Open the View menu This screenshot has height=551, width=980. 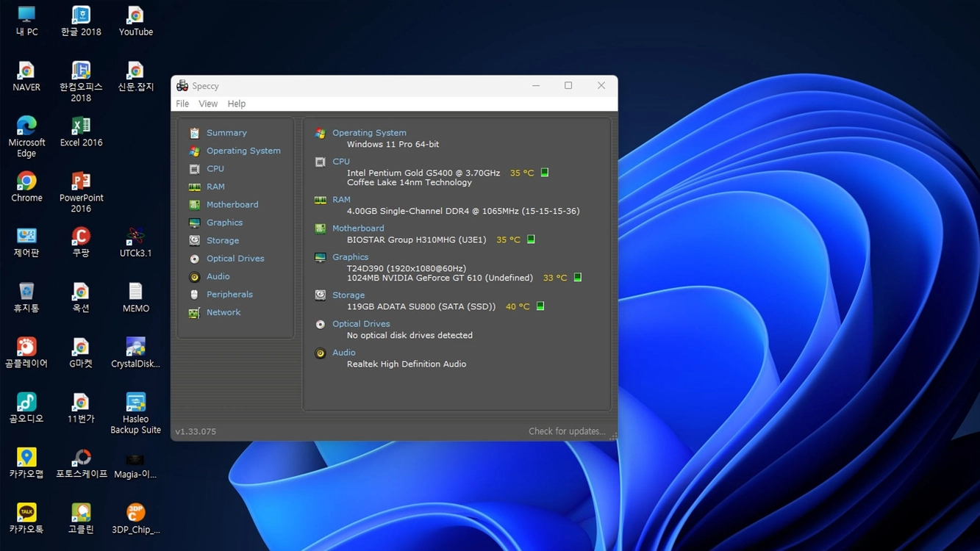[208, 104]
